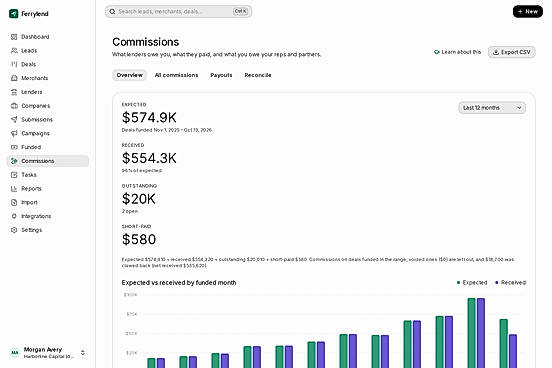Toggle the Expected legend swatch

[458, 282]
